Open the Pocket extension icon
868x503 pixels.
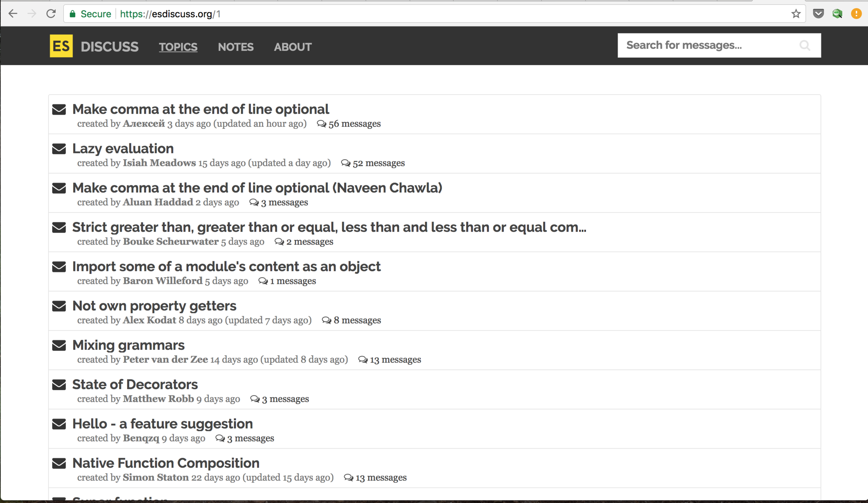[818, 14]
